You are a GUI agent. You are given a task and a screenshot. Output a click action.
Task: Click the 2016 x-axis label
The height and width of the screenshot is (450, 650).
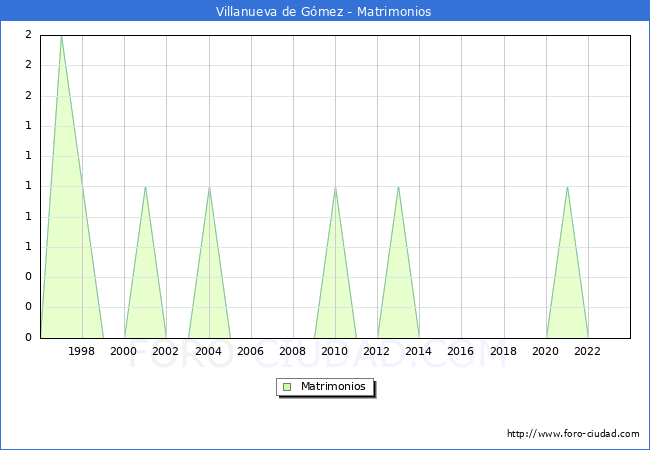461,351
